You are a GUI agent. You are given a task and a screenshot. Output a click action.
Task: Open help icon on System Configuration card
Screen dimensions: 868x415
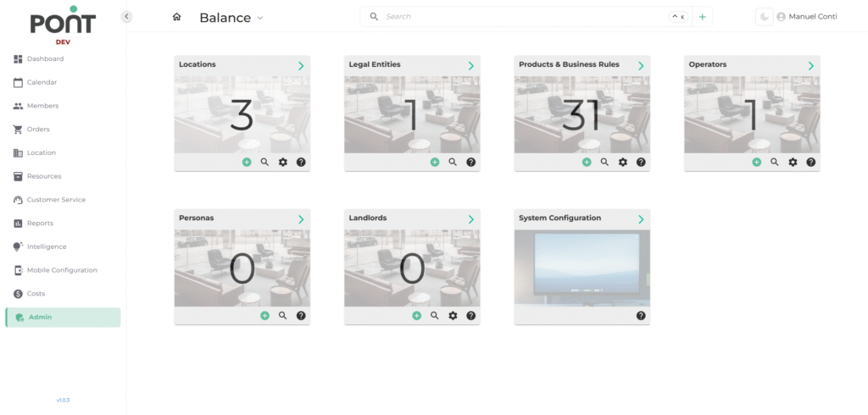pos(641,315)
